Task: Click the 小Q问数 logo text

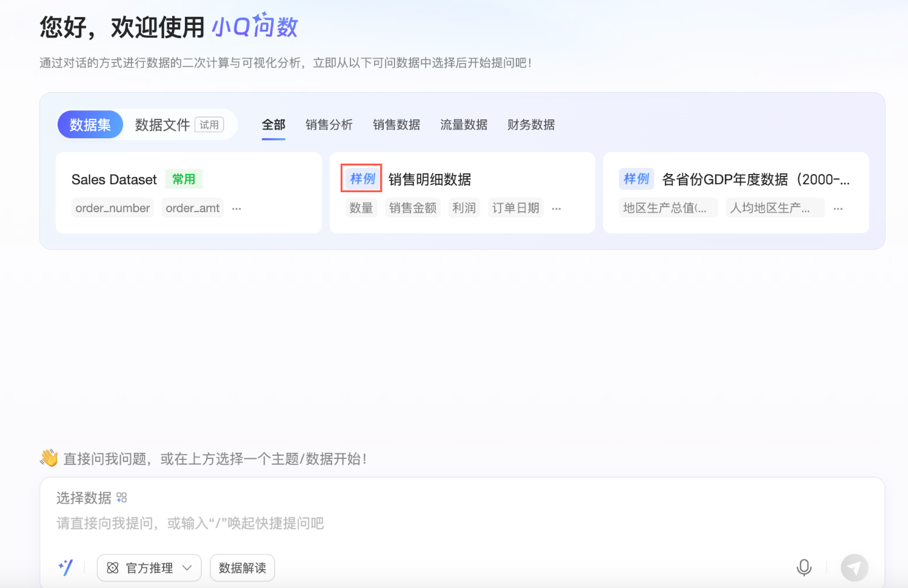Action: coord(255,26)
